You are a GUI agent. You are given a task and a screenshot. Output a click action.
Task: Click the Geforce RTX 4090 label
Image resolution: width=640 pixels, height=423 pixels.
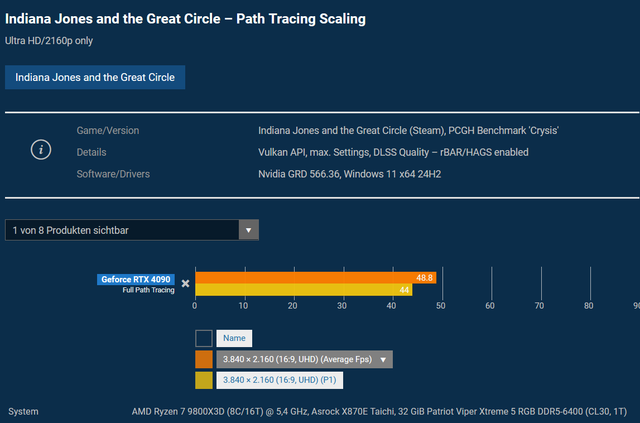(x=136, y=279)
